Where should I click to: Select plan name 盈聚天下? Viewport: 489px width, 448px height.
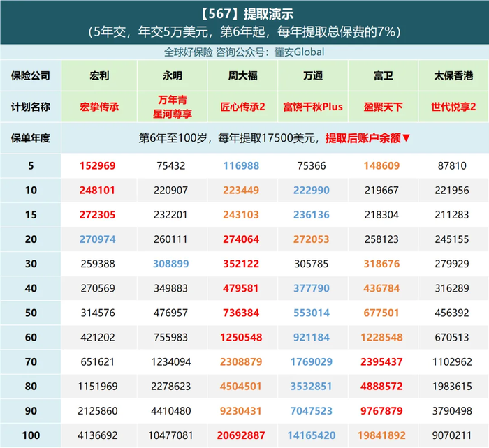[384, 107]
